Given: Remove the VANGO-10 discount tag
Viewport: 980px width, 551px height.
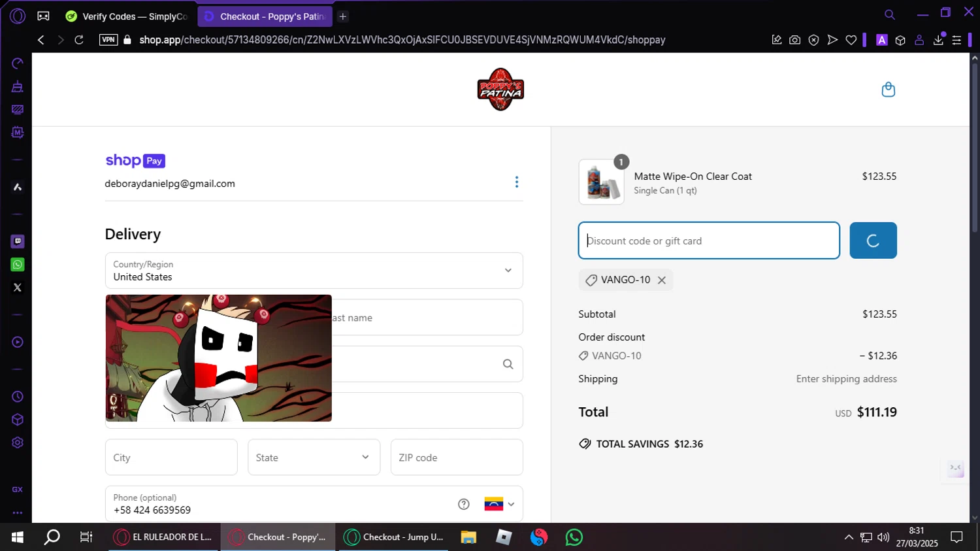Looking at the screenshot, I should point(662,280).
